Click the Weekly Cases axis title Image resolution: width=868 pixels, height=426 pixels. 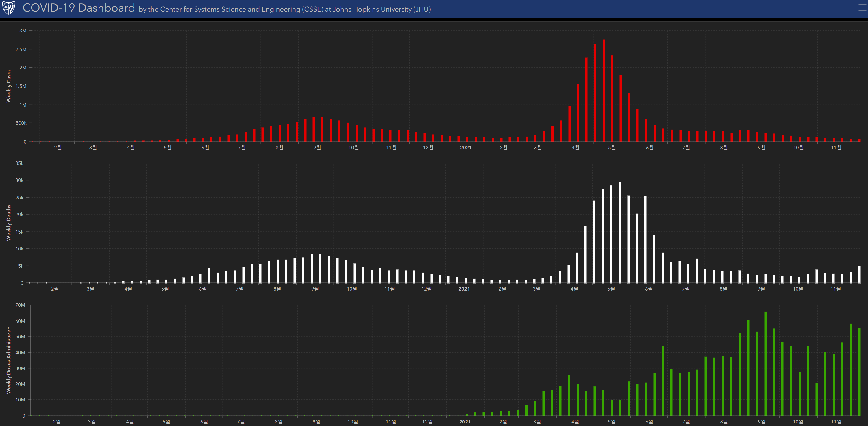9,86
